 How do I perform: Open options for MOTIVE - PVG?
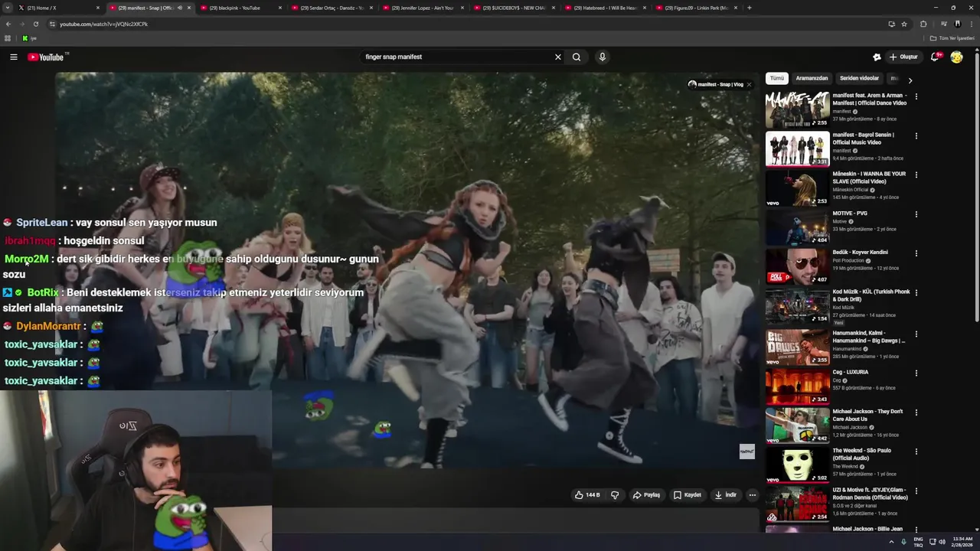(x=916, y=214)
